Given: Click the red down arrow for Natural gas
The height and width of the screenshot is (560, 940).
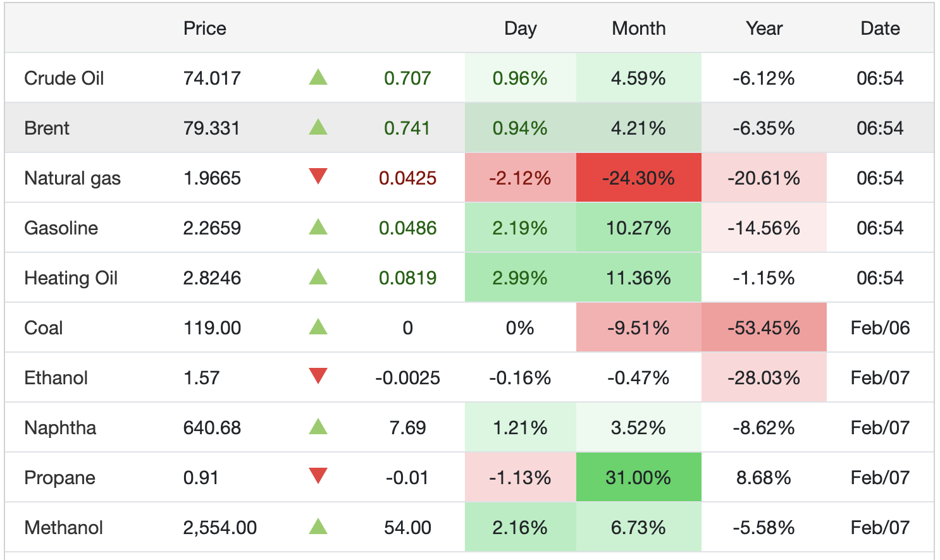Looking at the screenshot, I should point(318,176).
